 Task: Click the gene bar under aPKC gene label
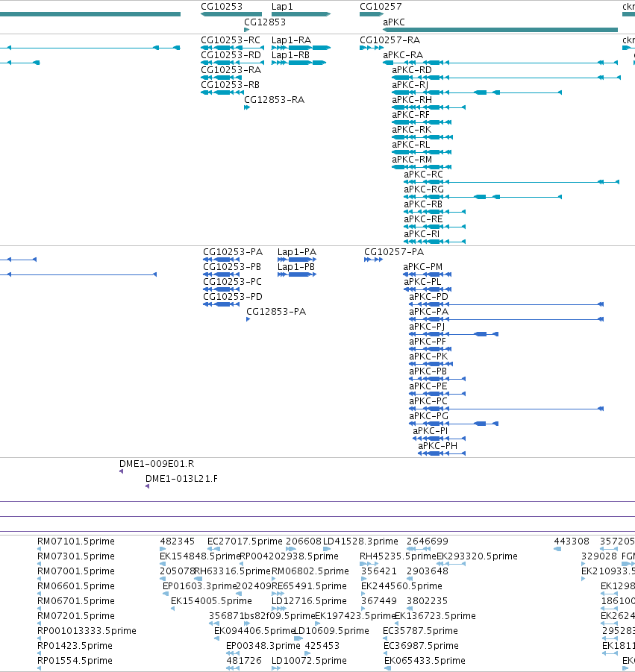tap(500, 30)
